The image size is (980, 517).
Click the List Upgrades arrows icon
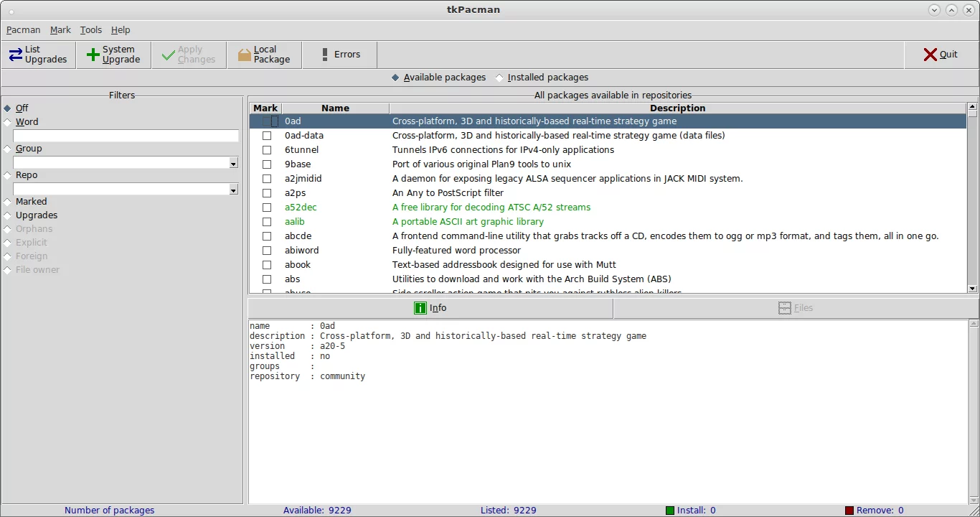(x=15, y=55)
